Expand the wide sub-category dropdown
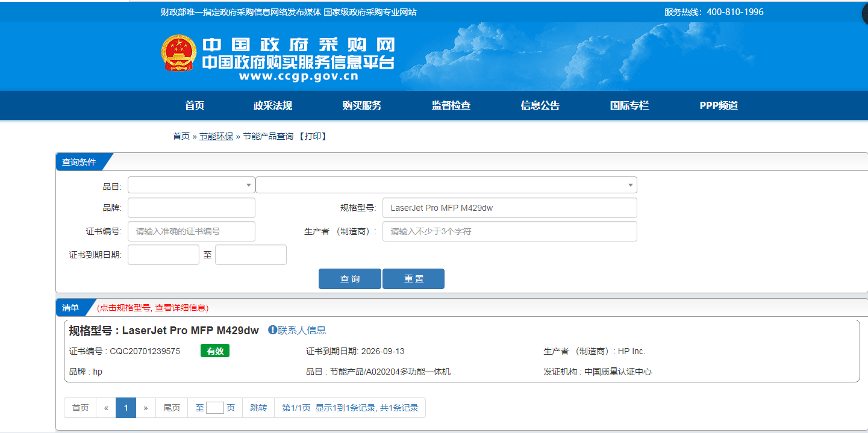 coord(446,185)
